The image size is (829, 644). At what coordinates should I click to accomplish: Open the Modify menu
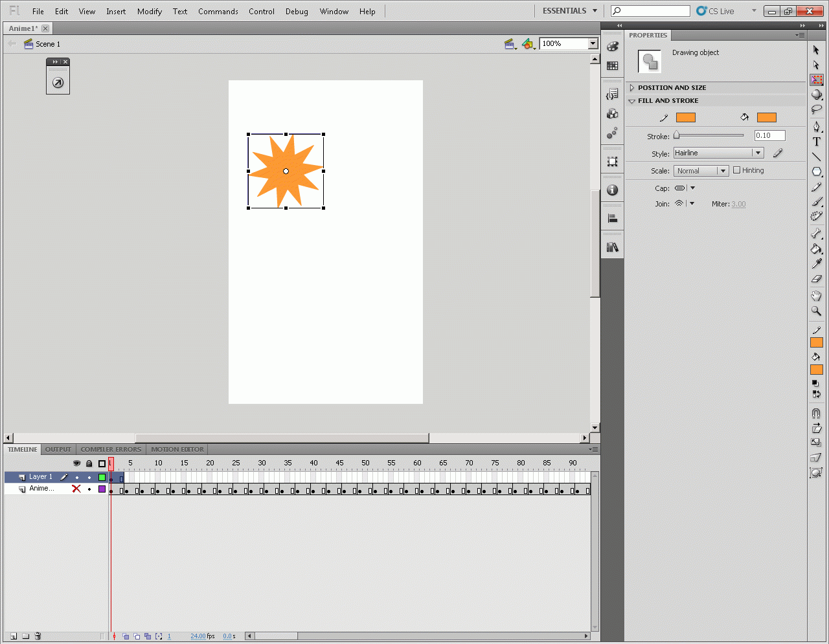[149, 11]
